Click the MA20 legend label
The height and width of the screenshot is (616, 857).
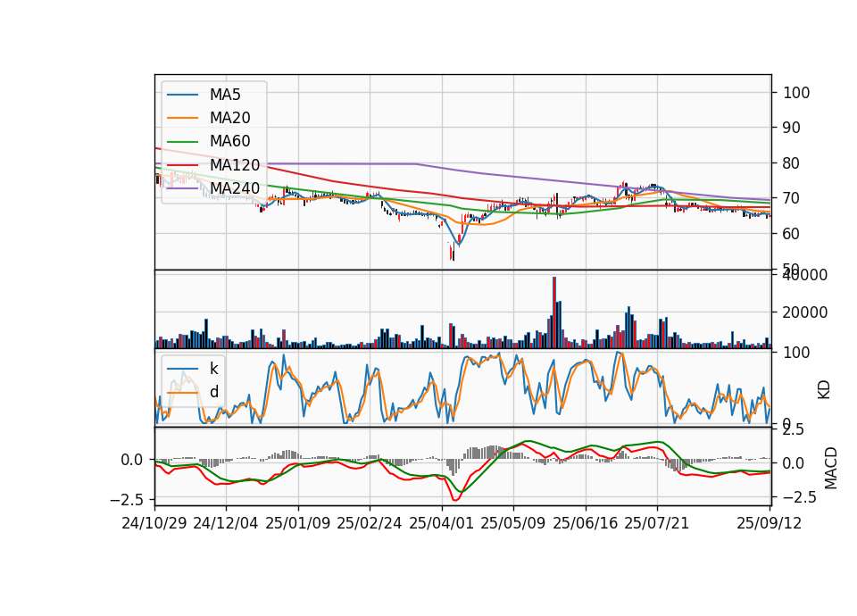(x=229, y=118)
